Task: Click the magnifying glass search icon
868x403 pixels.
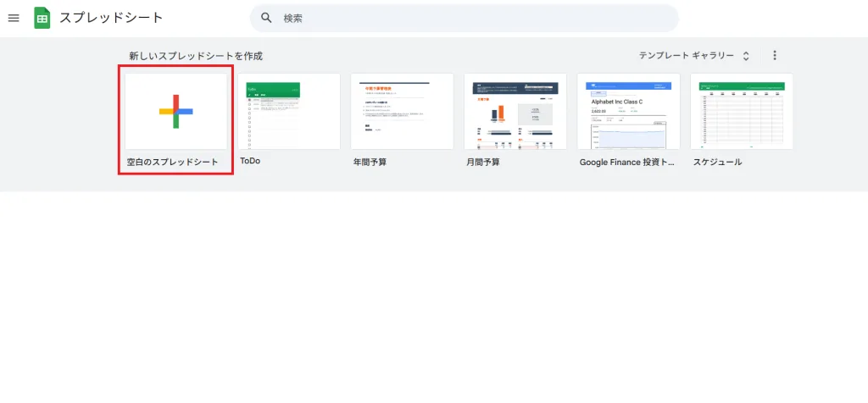Action: [266, 18]
